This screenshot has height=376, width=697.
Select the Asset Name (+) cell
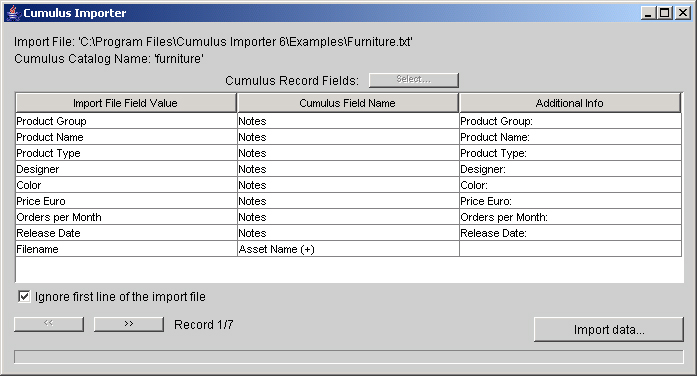point(348,249)
